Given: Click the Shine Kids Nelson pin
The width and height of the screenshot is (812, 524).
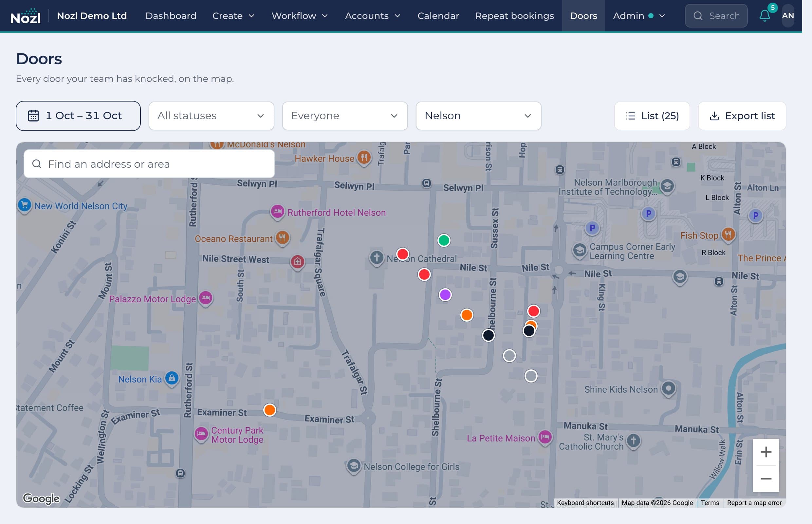Looking at the screenshot, I should pyautogui.click(x=668, y=388).
